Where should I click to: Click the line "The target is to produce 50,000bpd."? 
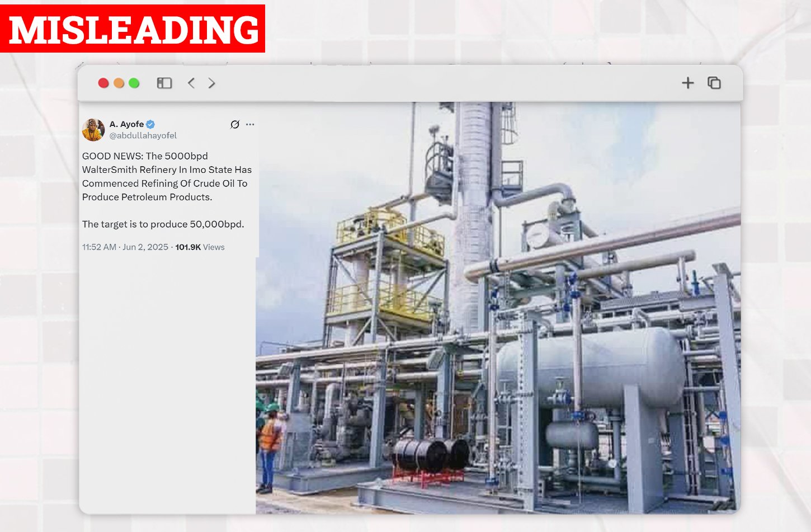(163, 224)
